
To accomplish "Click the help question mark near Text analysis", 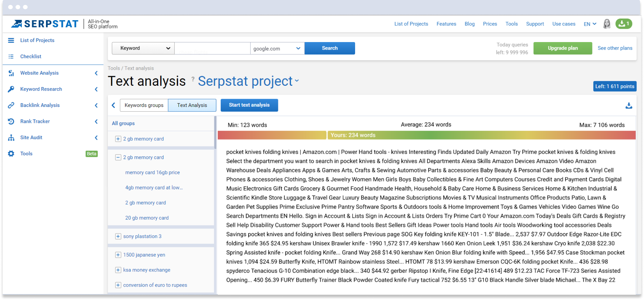I will pos(193,79).
